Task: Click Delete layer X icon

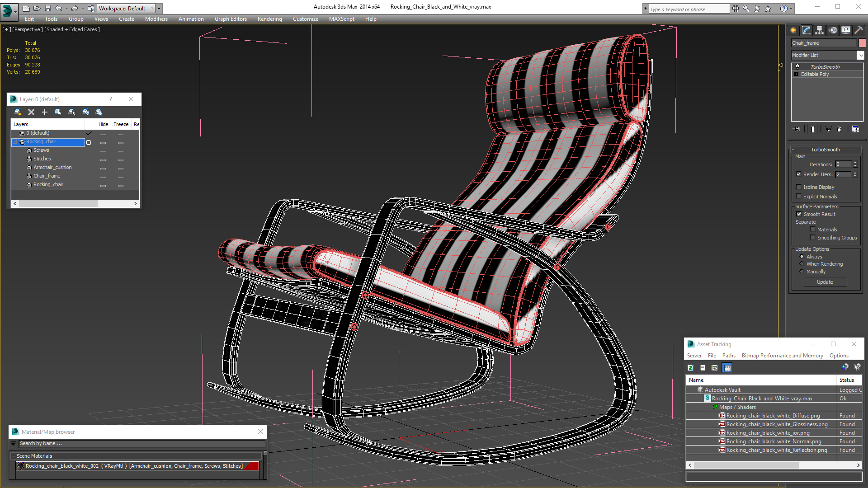Action: [x=31, y=112]
